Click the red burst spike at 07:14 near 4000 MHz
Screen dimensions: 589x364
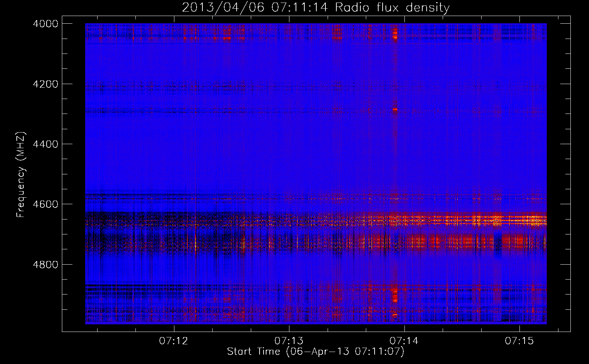tap(395, 33)
